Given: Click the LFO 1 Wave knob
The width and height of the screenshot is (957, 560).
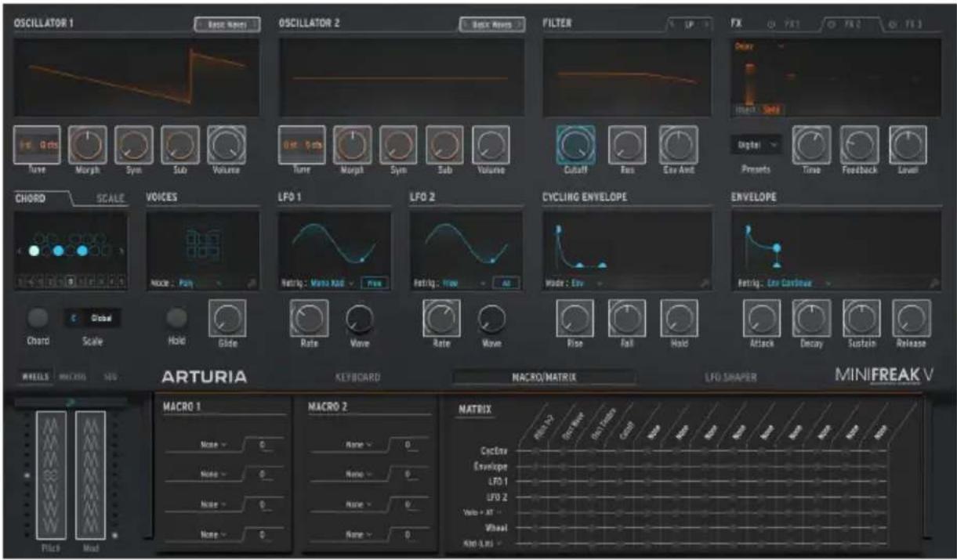Looking at the screenshot, I should coord(359,319).
